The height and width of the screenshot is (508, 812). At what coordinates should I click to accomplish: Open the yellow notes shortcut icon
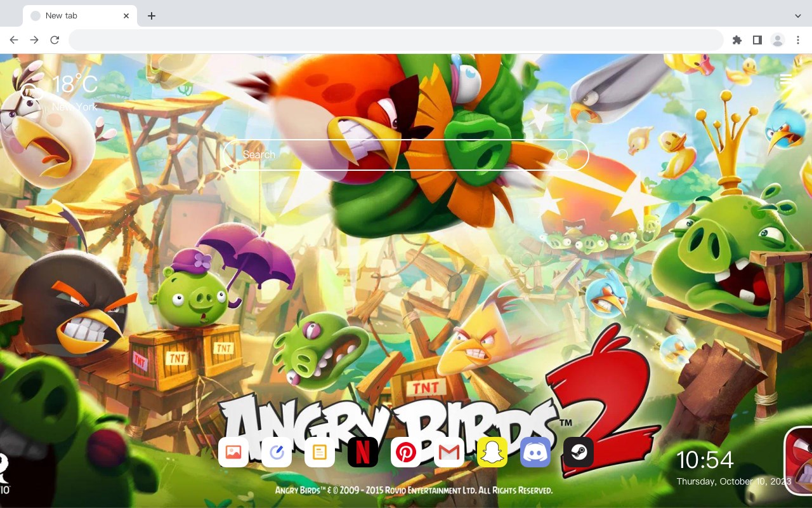point(320,452)
